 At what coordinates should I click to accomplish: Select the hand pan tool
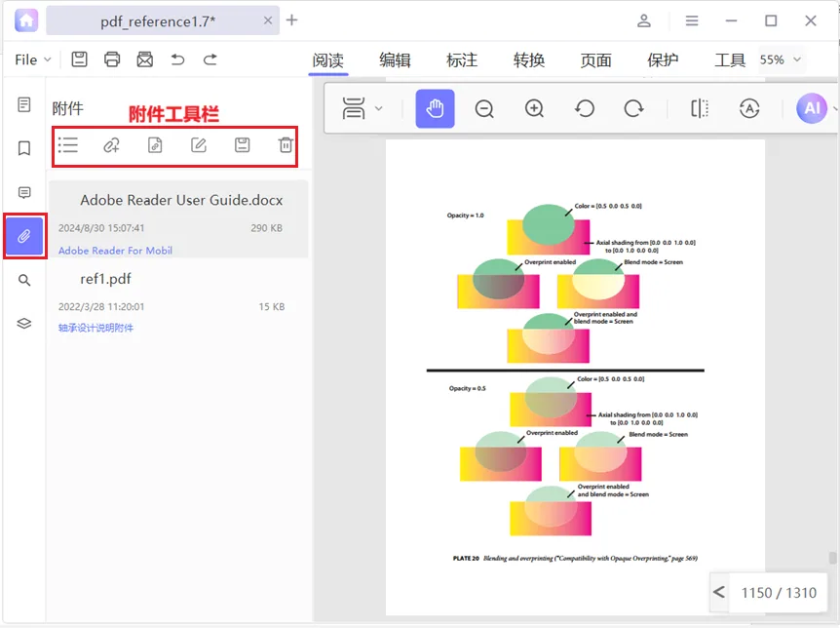[x=435, y=109]
